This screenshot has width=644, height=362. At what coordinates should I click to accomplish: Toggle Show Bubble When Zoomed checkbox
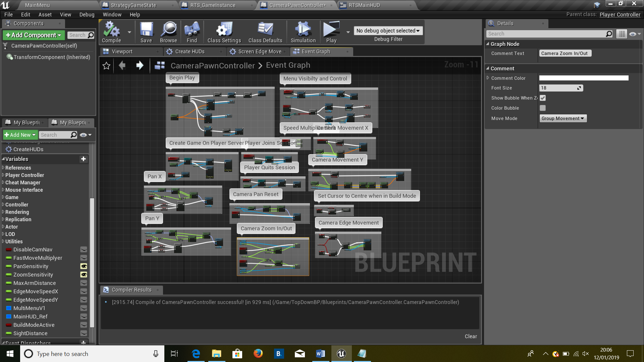543,98
